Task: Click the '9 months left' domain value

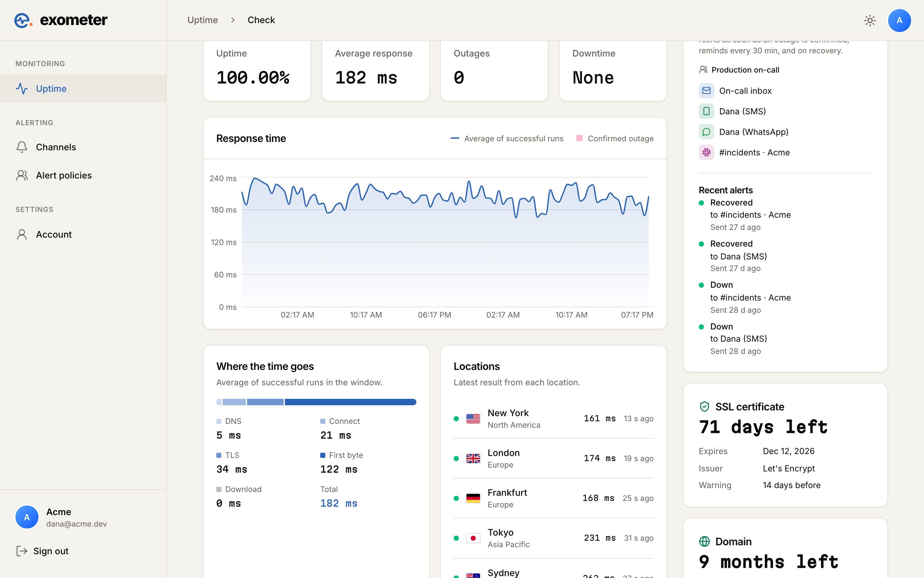Action: click(x=768, y=562)
